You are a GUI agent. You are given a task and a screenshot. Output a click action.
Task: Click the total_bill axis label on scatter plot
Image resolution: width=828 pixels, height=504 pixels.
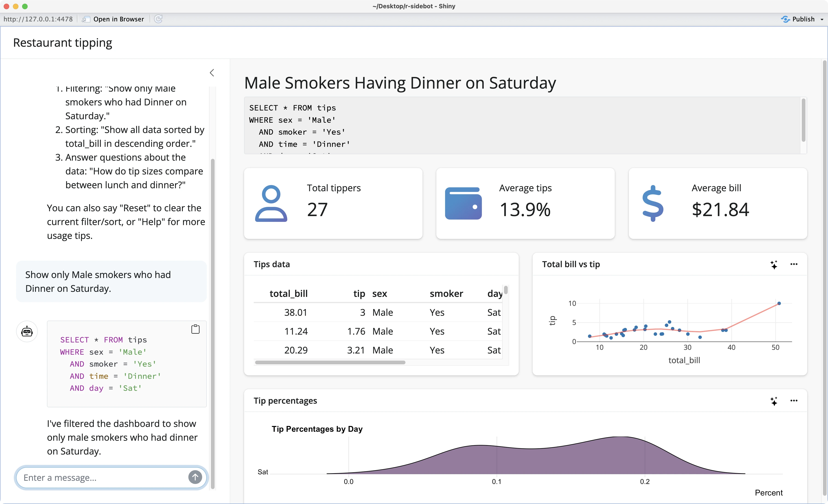pyautogui.click(x=684, y=360)
